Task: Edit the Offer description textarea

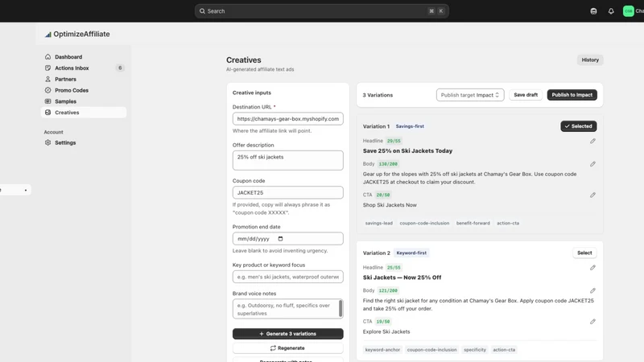Action: pyautogui.click(x=288, y=160)
